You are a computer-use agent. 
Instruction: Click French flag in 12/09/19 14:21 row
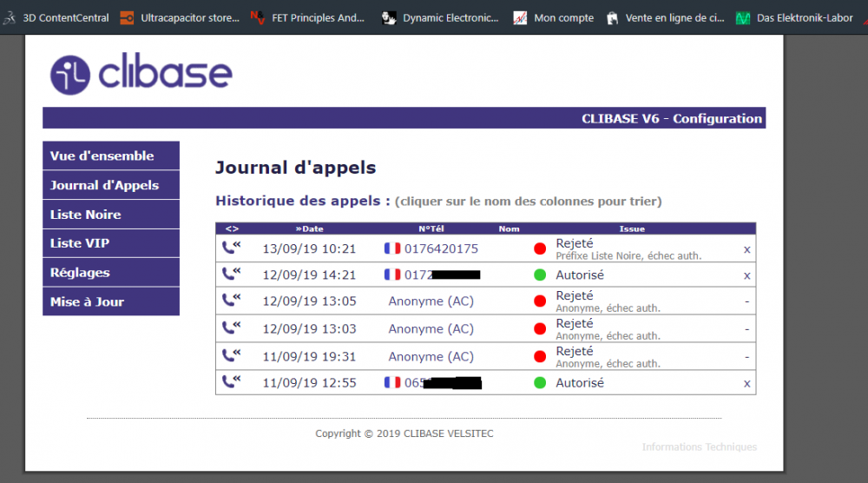point(392,275)
